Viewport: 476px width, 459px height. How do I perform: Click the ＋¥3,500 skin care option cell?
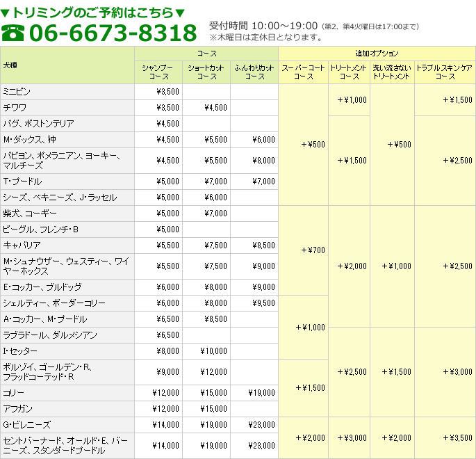457,437
